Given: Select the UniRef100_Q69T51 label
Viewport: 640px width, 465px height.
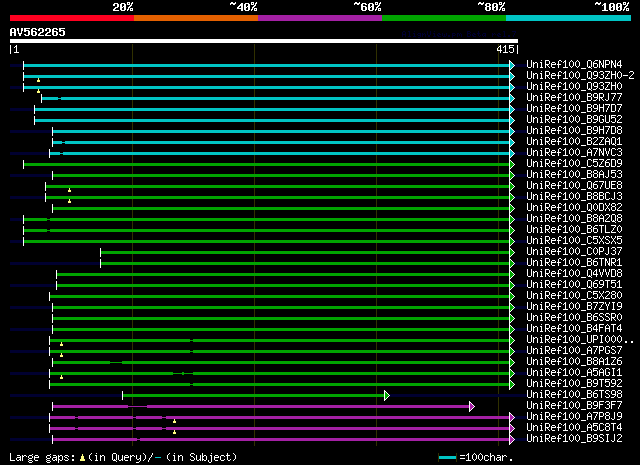Looking at the screenshot, I should pyautogui.click(x=574, y=285).
